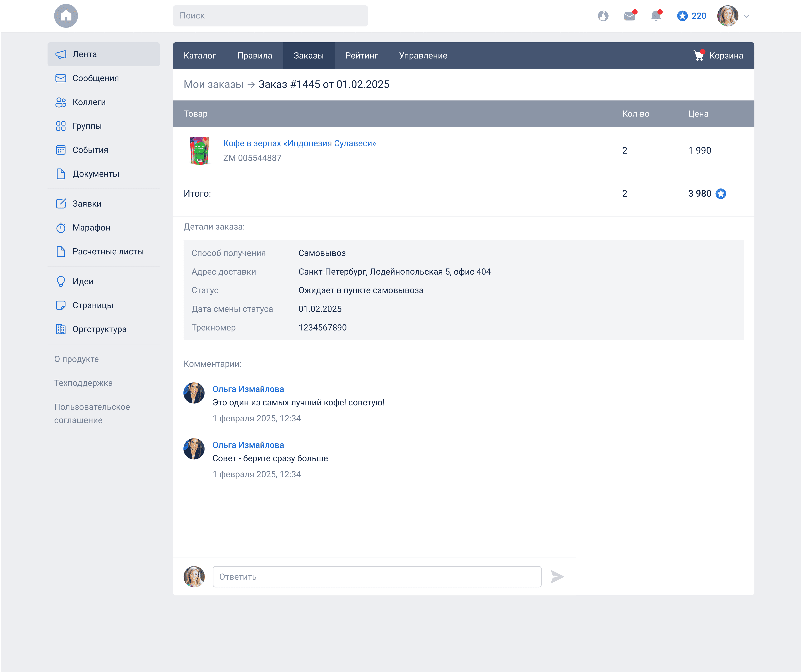Screen dimensions: 802x672
Task: Click the people icon beside Коллеги
Action: click(x=61, y=102)
